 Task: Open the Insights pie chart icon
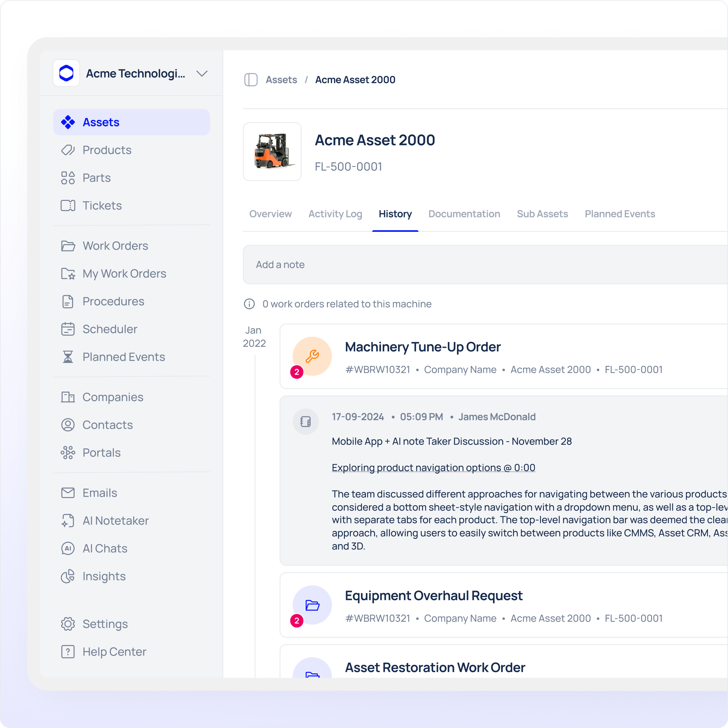click(x=68, y=576)
